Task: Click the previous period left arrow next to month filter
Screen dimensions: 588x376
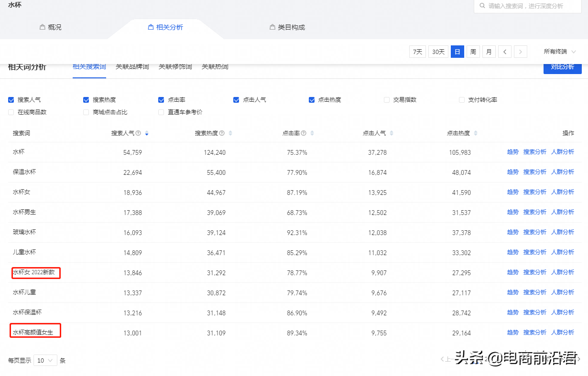Action: pos(504,51)
